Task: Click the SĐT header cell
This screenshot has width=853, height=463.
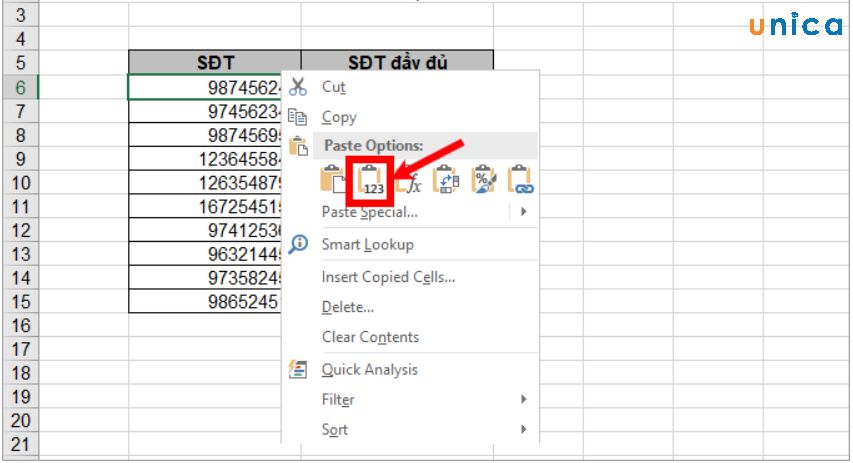Action: click(x=214, y=63)
